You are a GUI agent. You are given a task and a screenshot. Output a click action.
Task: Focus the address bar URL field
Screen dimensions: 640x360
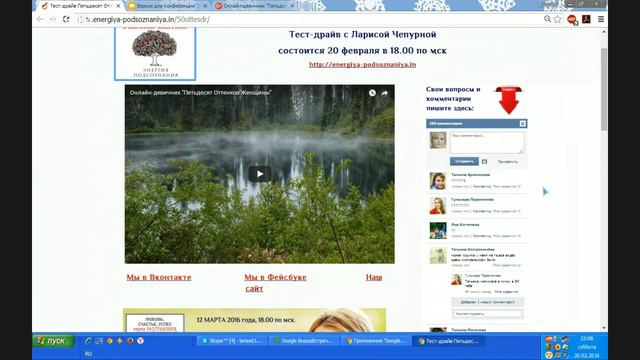pyautogui.click(x=310, y=19)
